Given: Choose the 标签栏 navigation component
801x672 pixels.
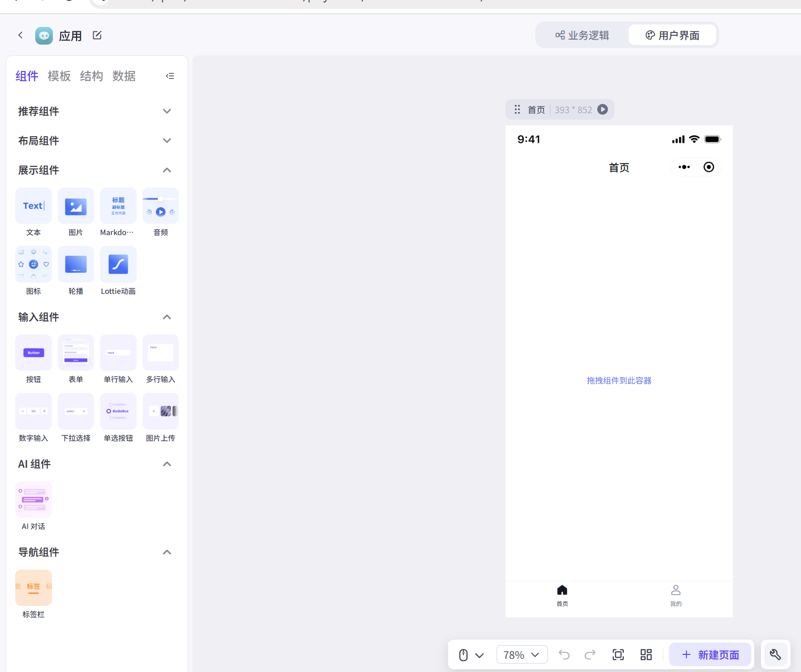Looking at the screenshot, I should (x=33, y=587).
